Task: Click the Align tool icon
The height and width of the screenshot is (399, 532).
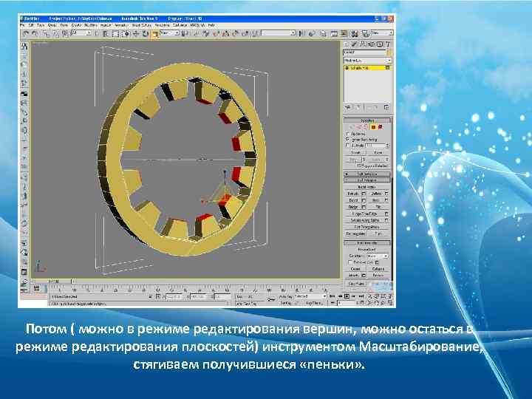Action: pos(311,33)
